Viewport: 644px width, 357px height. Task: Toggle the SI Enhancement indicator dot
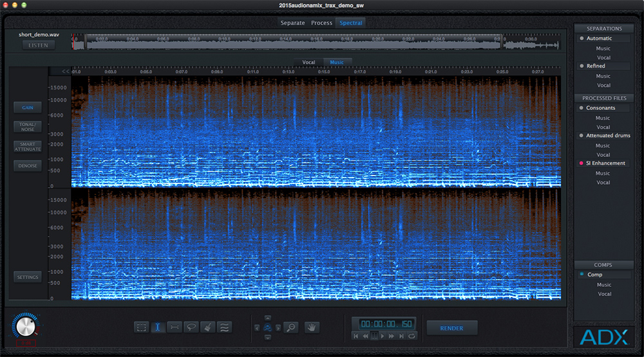coord(582,163)
